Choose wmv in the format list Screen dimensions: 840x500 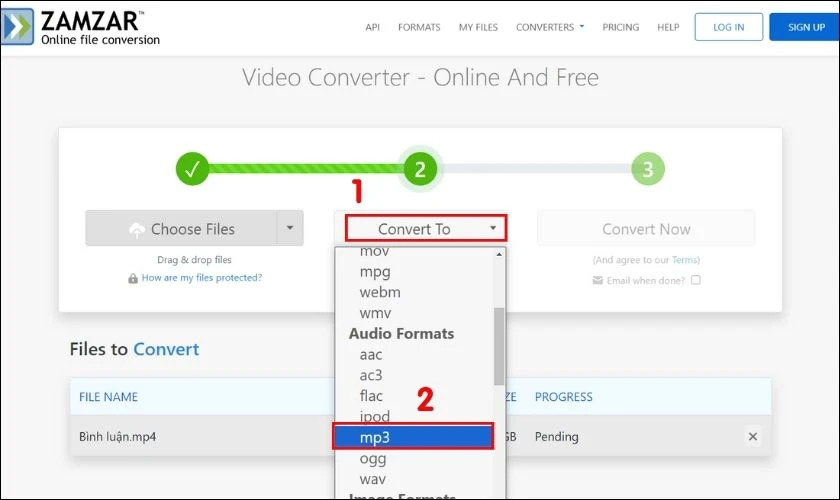(x=375, y=313)
